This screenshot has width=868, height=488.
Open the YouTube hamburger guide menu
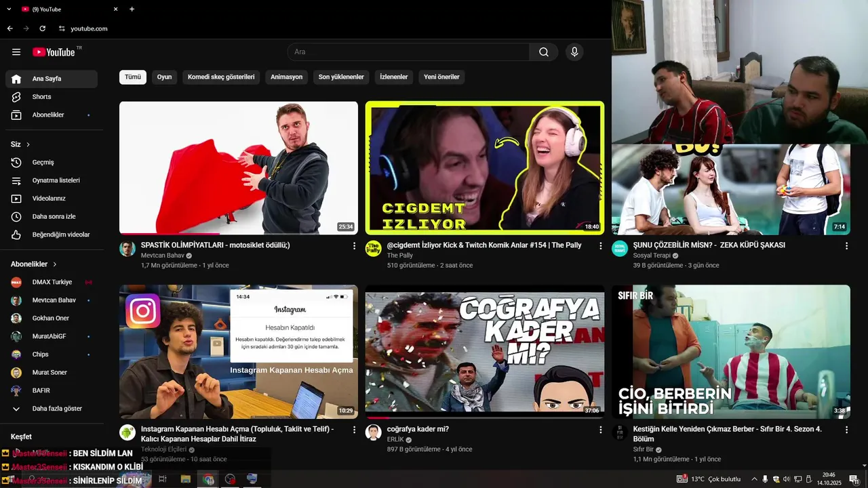[16, 52]
